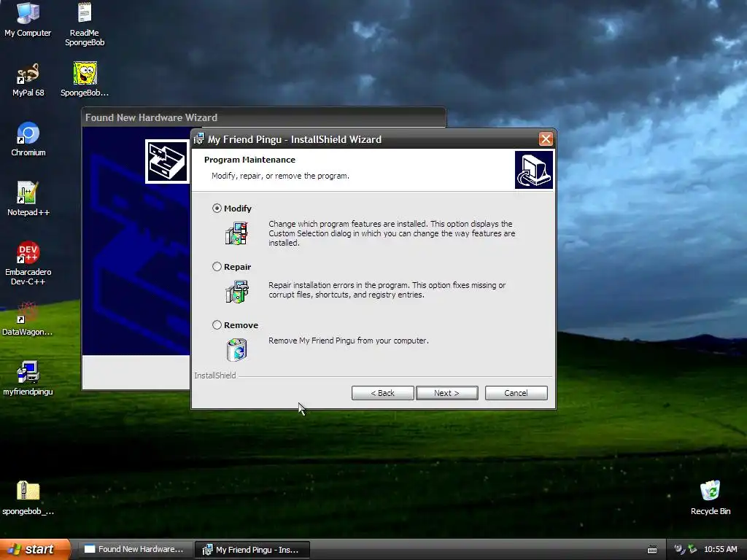Select the Repair radio option
The width and height of the screenshot is (747, 560).
[217, 267]
